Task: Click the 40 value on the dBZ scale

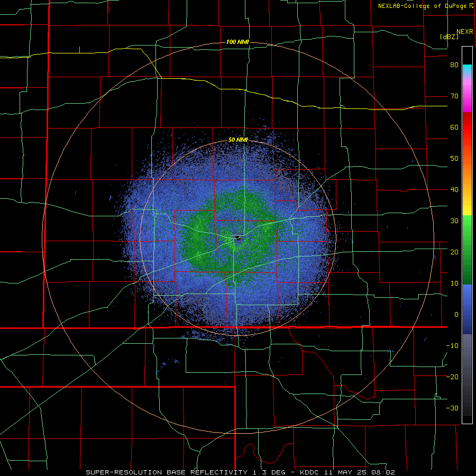Action: coord(454,190)
